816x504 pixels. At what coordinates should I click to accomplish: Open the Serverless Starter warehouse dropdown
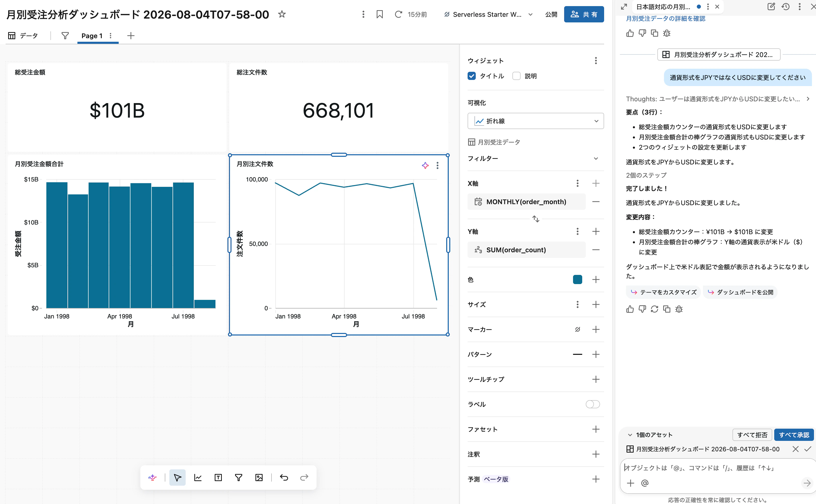pos(488,14)
